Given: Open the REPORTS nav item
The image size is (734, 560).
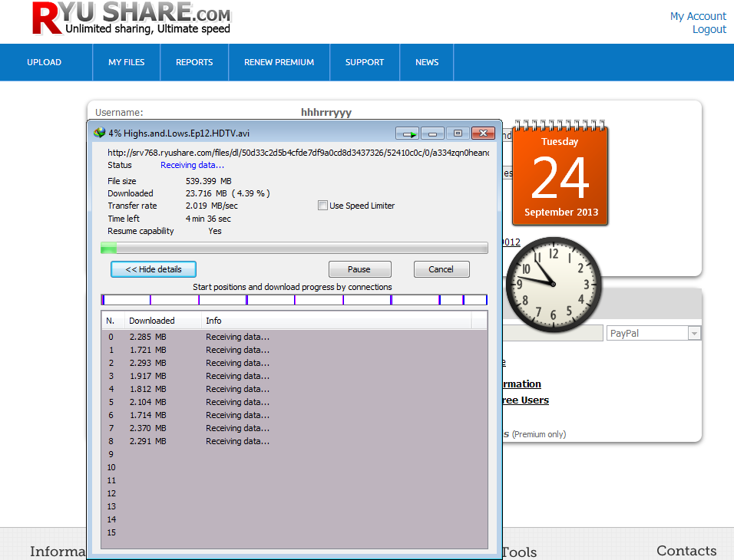Looking at the screenshot, I should (194, 62).
